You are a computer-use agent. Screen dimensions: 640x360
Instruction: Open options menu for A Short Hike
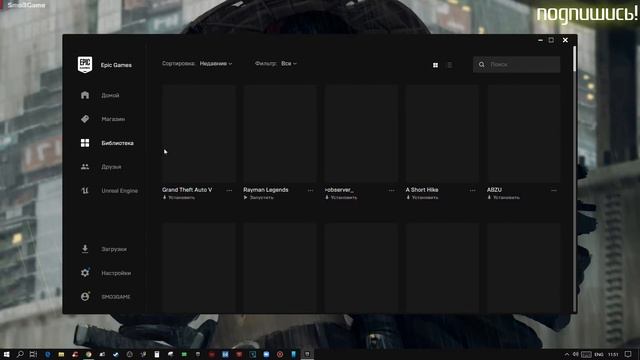pyautogui.click(x=473, y=190)
